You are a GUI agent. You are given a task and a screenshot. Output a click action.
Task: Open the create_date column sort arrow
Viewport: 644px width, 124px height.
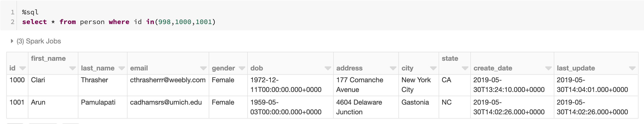tap(548, 68)
